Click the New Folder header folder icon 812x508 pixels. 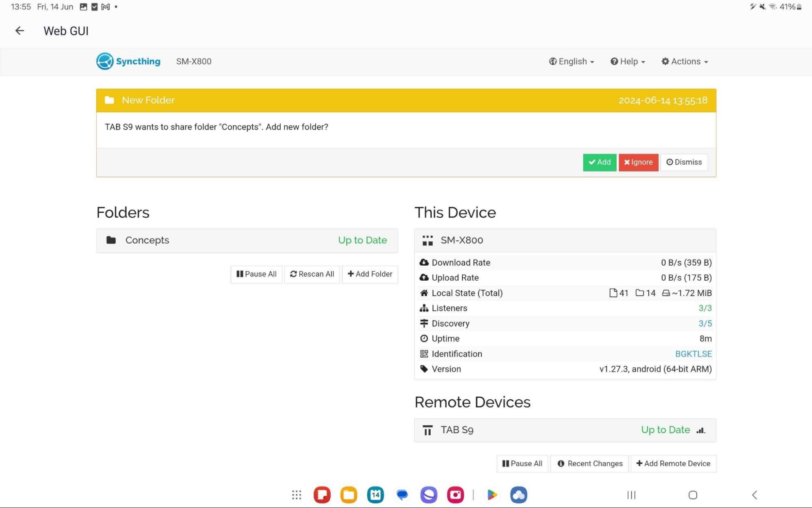(x=109, y=100)
